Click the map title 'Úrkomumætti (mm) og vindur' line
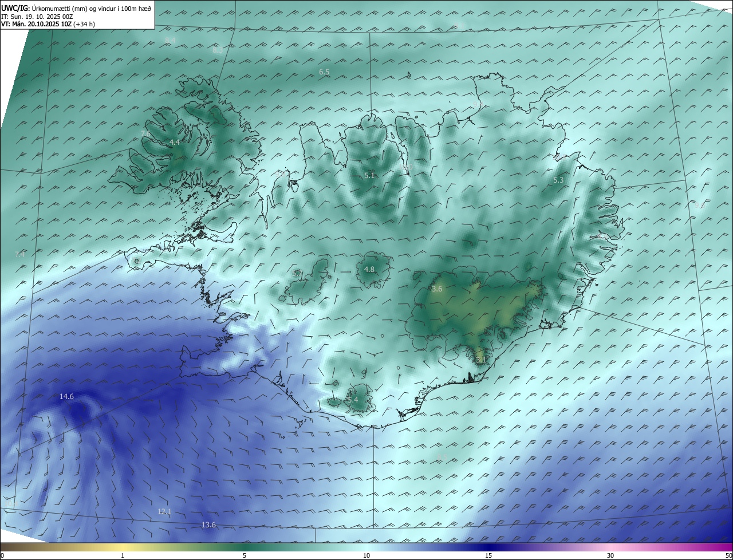733x560 pixels. [76, 8]
